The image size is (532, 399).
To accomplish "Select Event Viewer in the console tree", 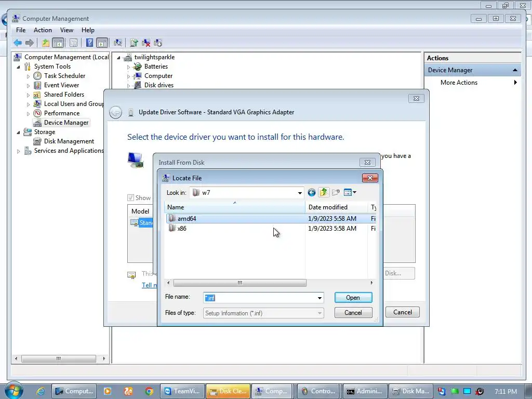I will pyautogui.click(x=61, y=85).
